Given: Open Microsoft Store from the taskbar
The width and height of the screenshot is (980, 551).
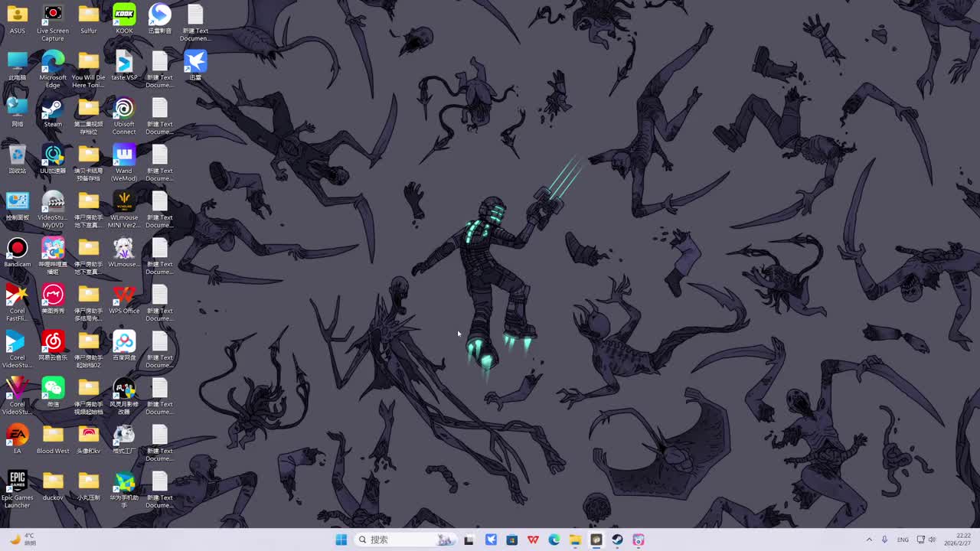Looking at the screenshot, I should click(x=512, y=540).
